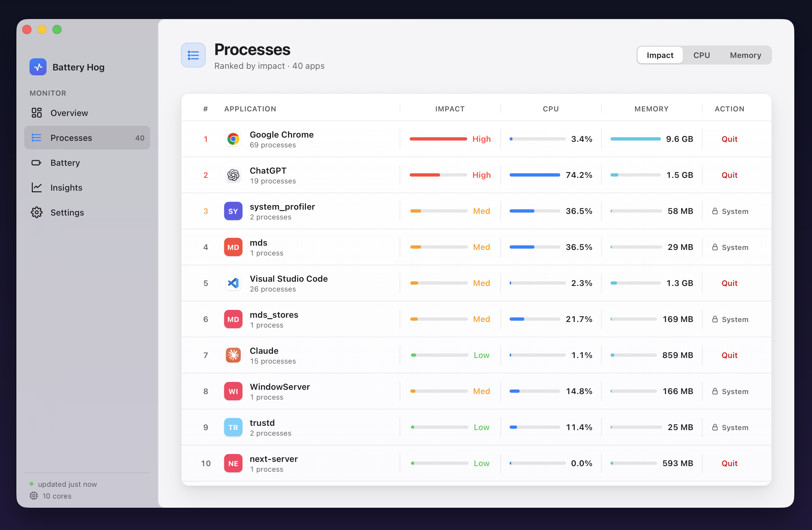Click the Claude app icon
The image size is (812, 530).
(233, 355)
